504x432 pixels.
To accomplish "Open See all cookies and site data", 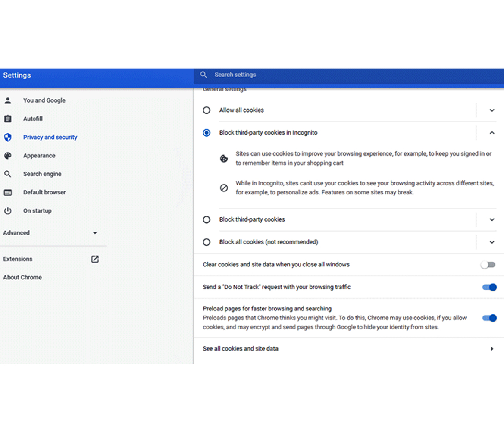I will click(x=349, y=349).
